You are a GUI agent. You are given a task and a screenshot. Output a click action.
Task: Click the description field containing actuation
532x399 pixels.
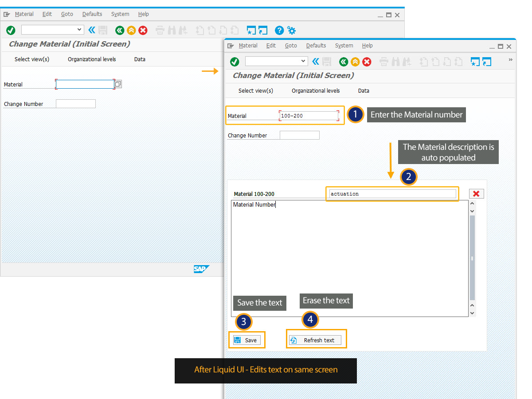(x=392, y=194)
